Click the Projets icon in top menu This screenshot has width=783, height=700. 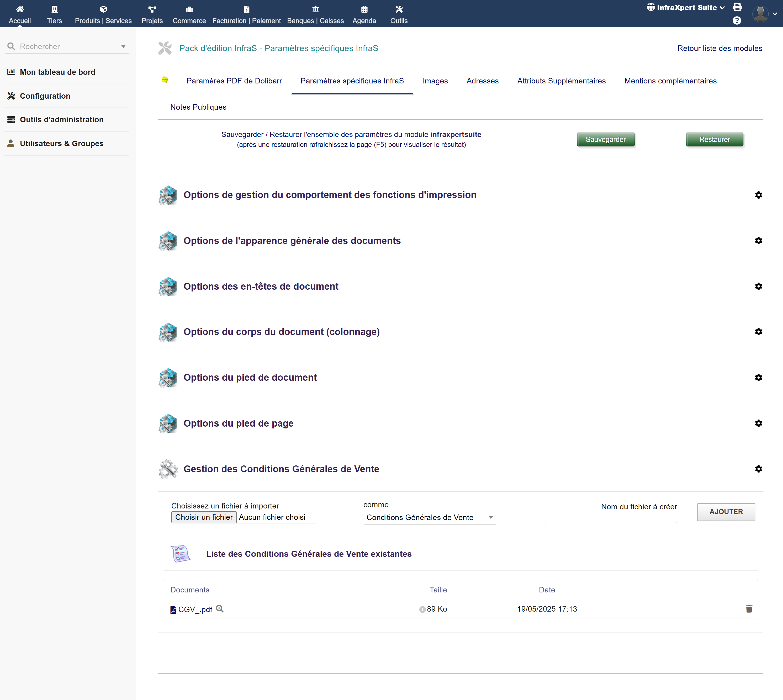(x=152, y=9)
